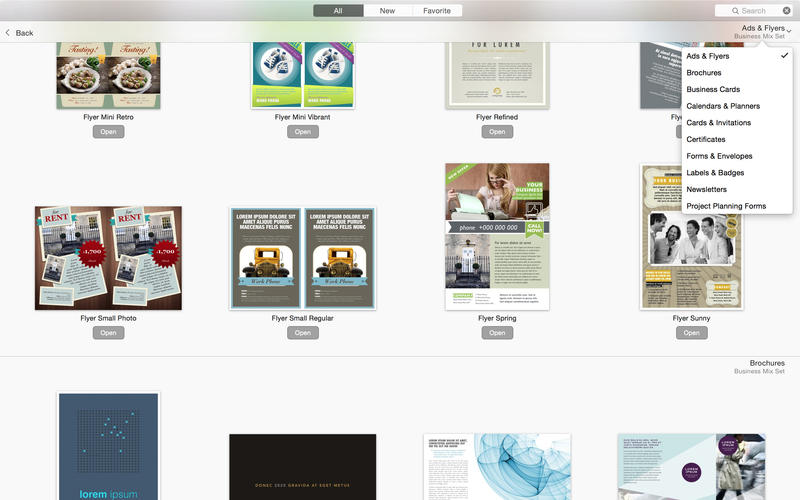
Task: Select the All tab
Action: tap(338, 11)
